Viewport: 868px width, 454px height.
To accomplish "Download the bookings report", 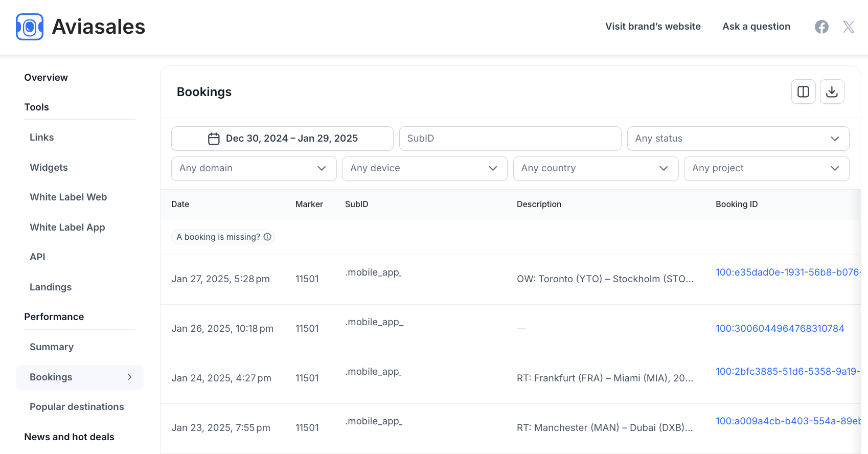I will (832, 92).
